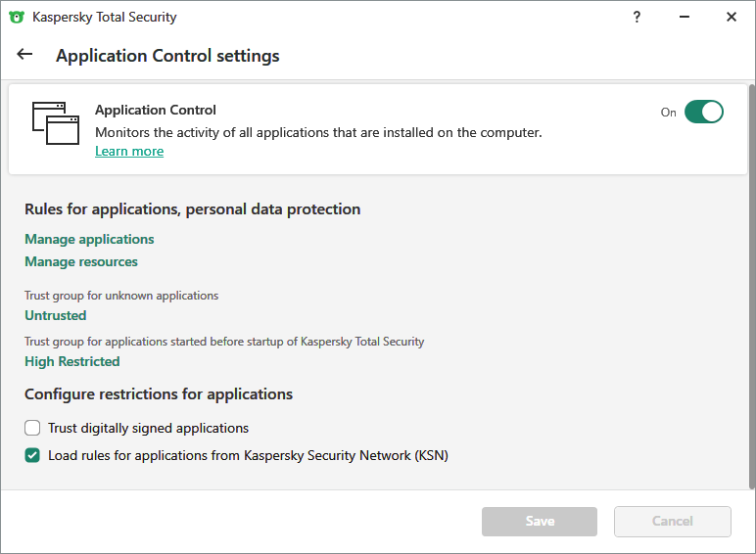This screenshot has width=756, height=554.
Task: Close the Kaspersky Total Security window
Action: [x=731, y=17]
